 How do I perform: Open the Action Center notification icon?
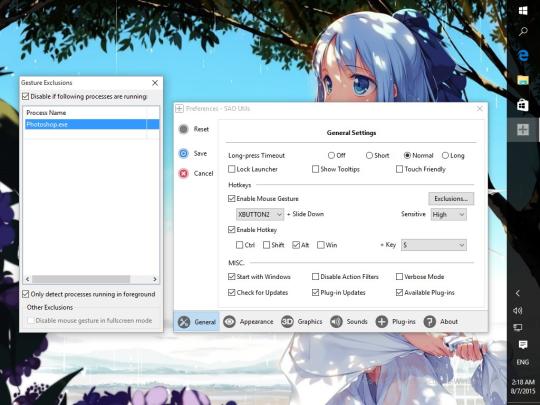coord(523,344)
